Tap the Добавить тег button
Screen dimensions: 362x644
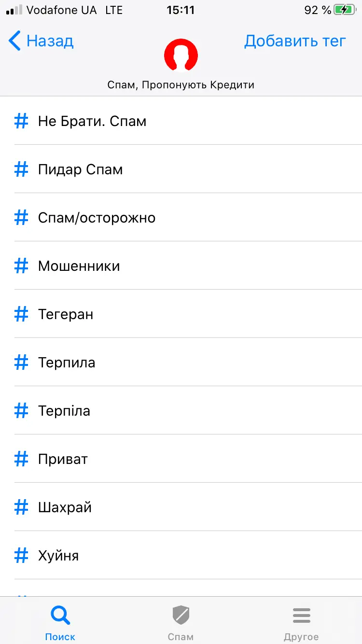pyautogui.click(x=295, y=41)
